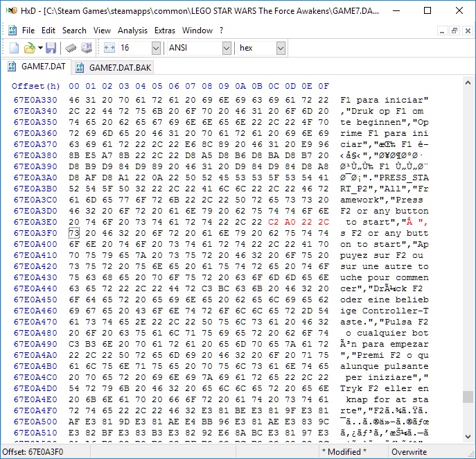Click decoded text 'alunque pulsante'
Viewport: 476px width, 459px height.
coord(384,366)
